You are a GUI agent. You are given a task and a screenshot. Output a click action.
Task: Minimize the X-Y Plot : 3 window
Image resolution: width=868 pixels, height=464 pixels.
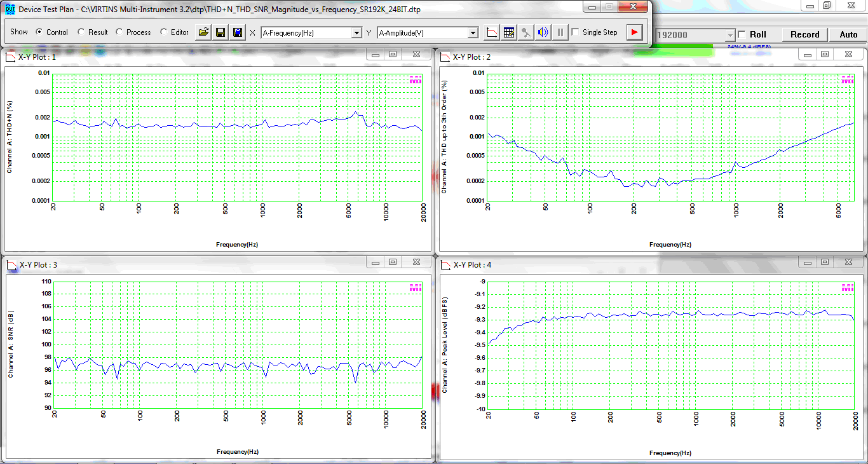tap(376, 262)
